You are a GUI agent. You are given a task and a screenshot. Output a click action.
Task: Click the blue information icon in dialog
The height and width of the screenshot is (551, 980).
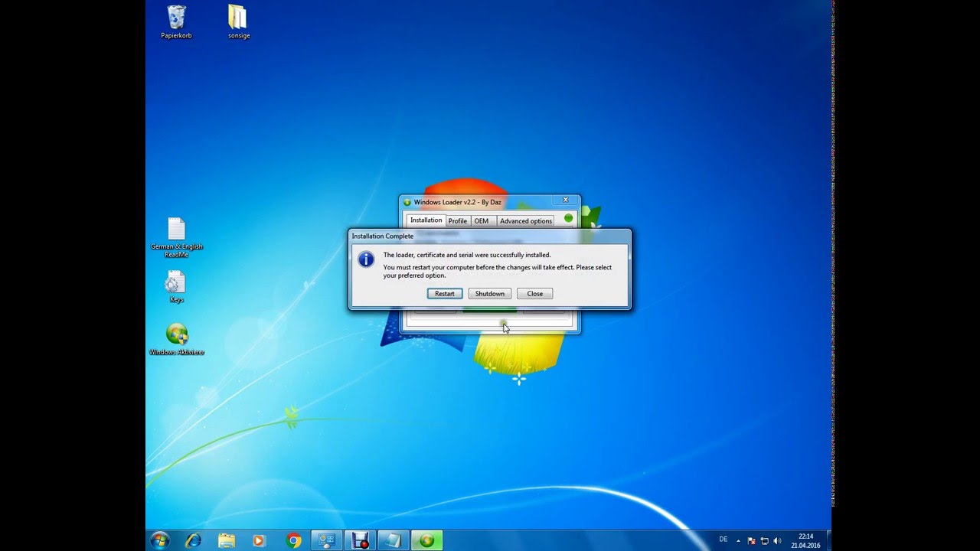pyautogui.click(x=366, y=259)
